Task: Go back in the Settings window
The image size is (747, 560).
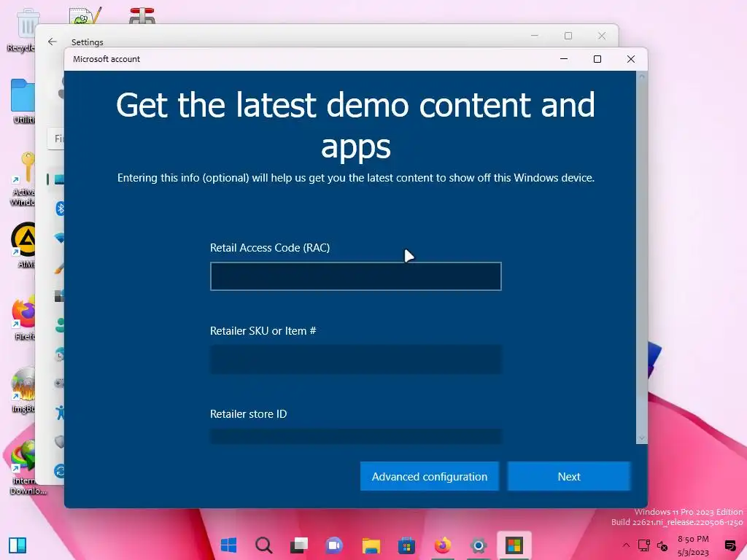Action: point(53,42)
